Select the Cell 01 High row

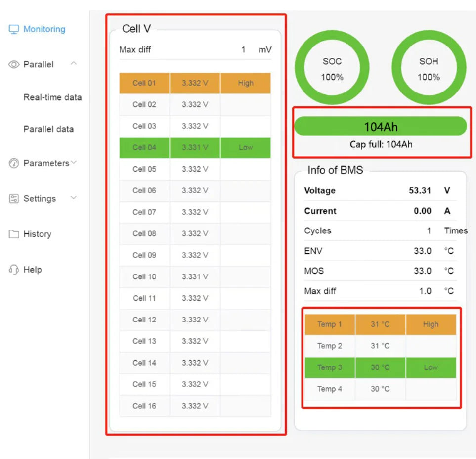195,83
